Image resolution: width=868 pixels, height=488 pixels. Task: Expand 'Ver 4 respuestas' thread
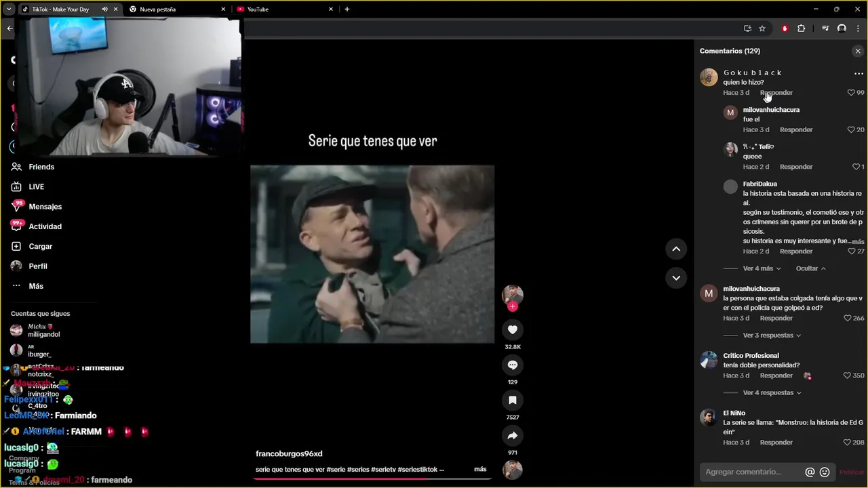[772, 393]
